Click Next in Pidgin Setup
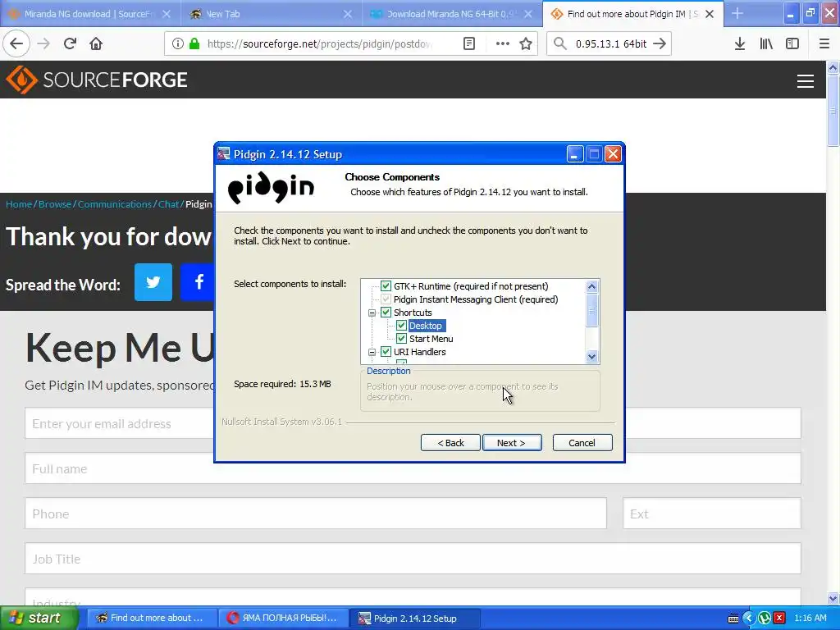Viewport: 840px width, 630px height. pyautogui.click(x=512, y=442)
